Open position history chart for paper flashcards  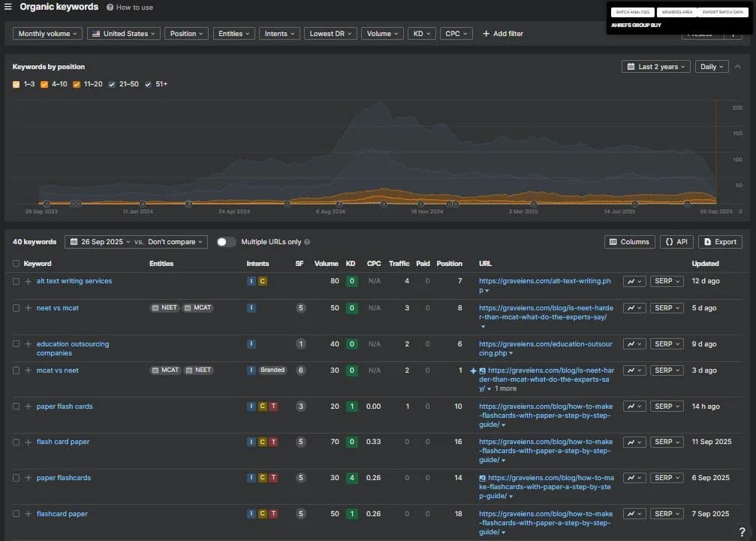pyautogui.click(x=634, y=478)
